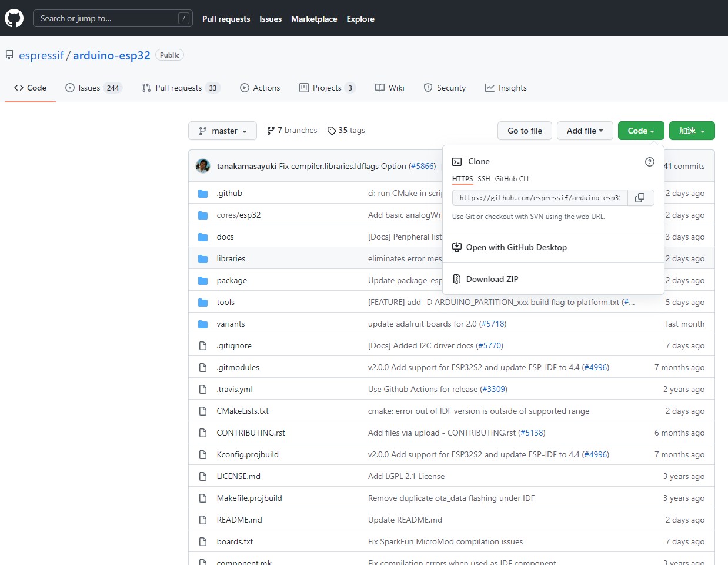The width and height of the screenshot is (728, 565).
Task: Click the README.md file icon
Action: pyautogui.click(x=203, y=520)
